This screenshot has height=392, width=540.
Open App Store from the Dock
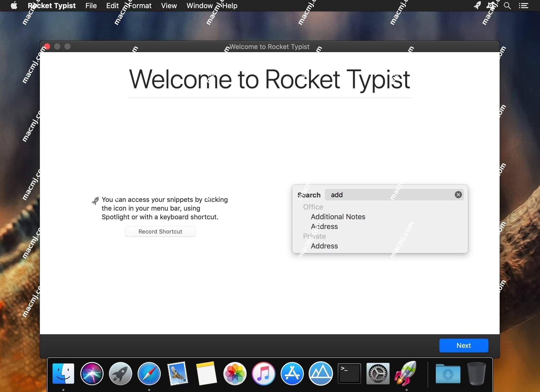click(x=292, y=374)
